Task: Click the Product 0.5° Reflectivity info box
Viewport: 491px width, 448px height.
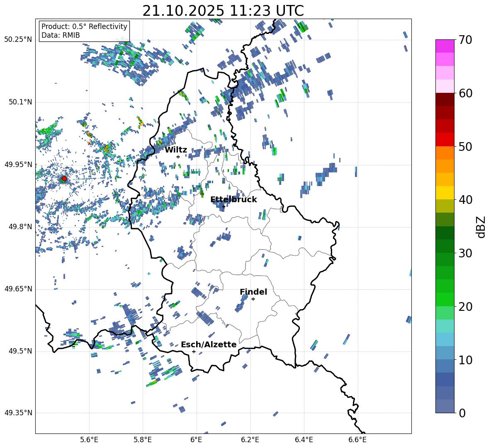Action: tap(84, 31)
